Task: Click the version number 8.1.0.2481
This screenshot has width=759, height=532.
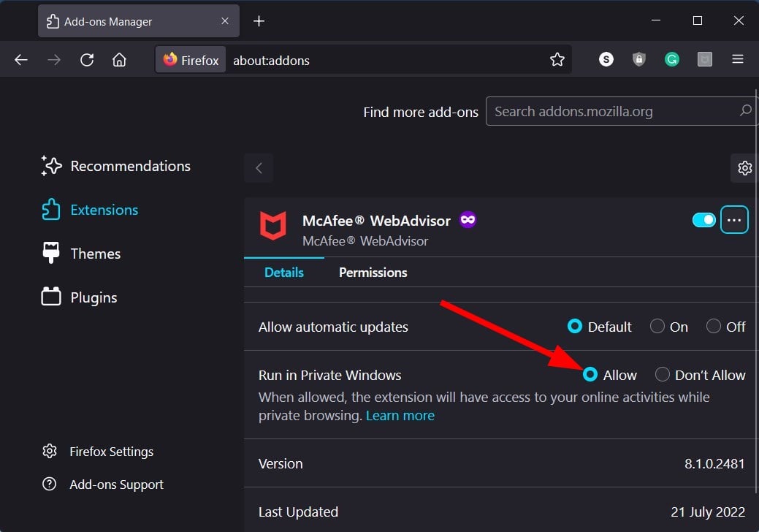Action: [x=714, y=463]
